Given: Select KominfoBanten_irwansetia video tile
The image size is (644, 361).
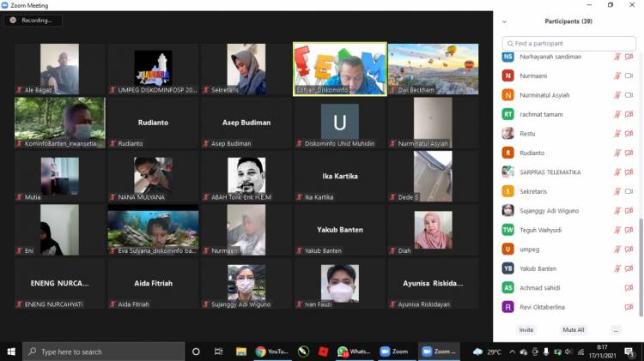Looking at the screenshot, I should coord(59,123).
